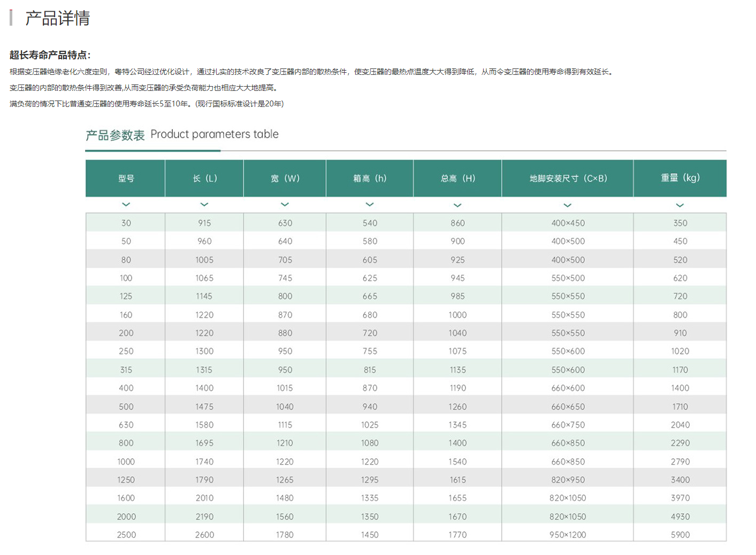Click weight value 350
The width and height of the screenshot is (756, 555).
click(680, 223)
